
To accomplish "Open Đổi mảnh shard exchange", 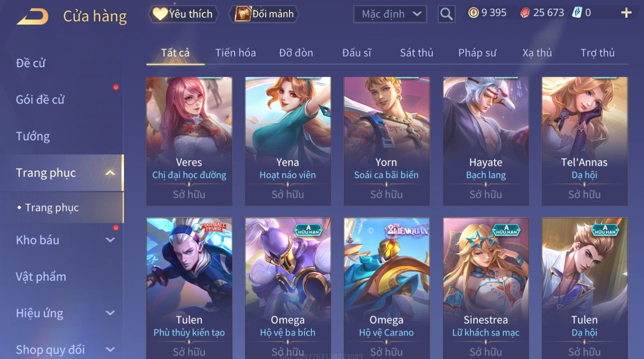I will click(264, 14).
